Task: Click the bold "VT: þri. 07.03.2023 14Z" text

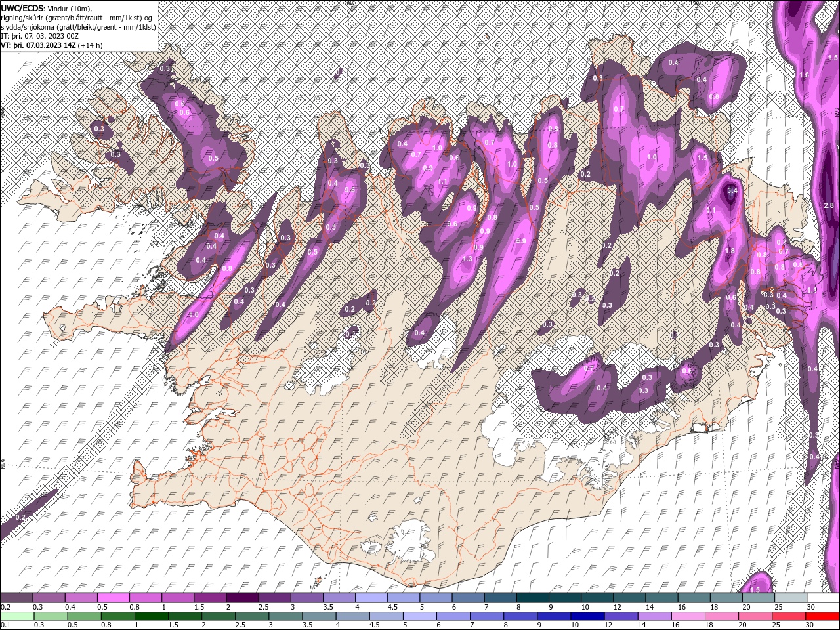Action: 38,45
